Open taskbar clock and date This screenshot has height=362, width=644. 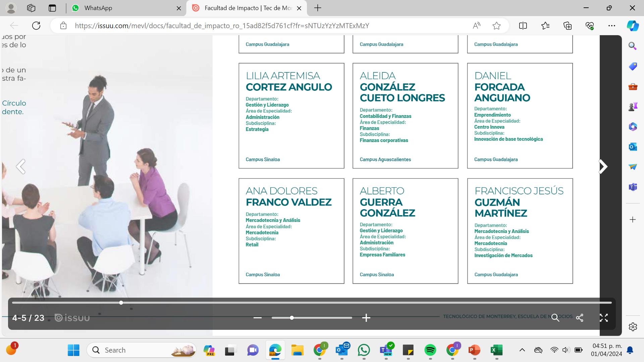tap(606, 350)
